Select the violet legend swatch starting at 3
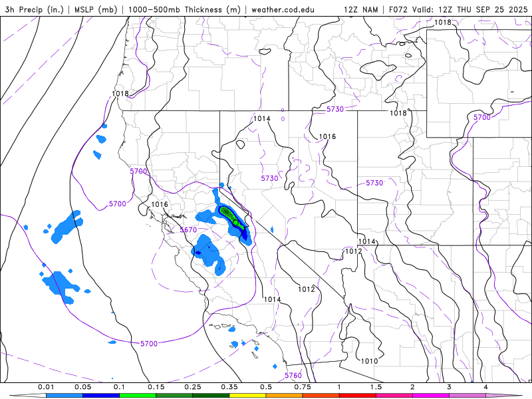The height and width of the screenshot is (399, 532). [x=467, y=396]
